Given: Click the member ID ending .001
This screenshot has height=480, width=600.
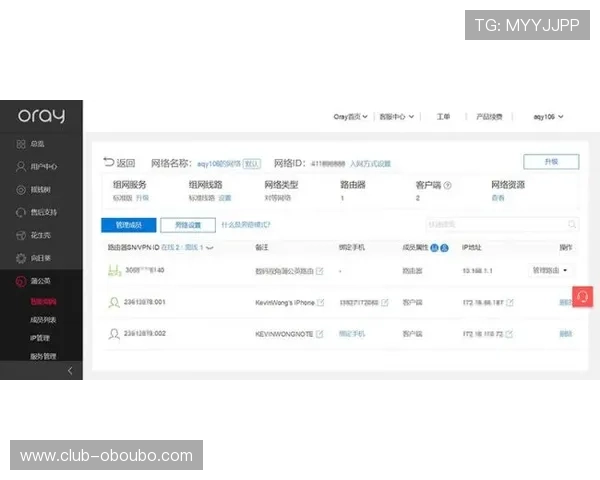Looking at the screenshot, I should click(145, 302).
